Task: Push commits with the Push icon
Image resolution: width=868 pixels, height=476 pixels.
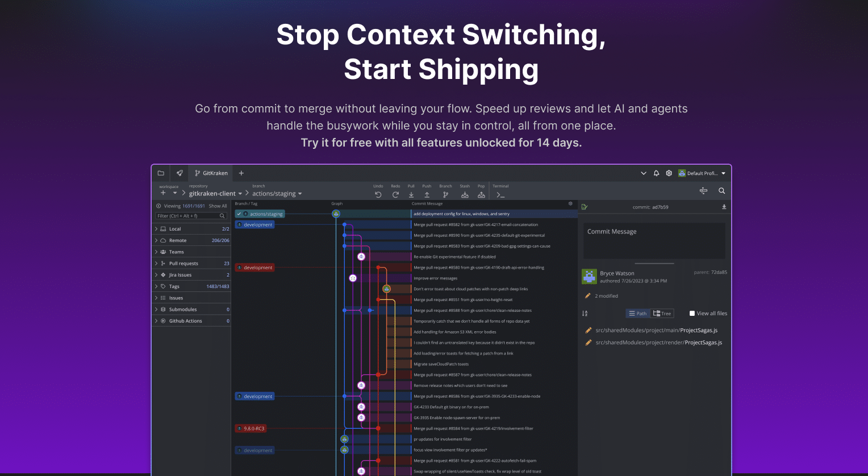Action: pyautogui.click(x=427, y=194)
